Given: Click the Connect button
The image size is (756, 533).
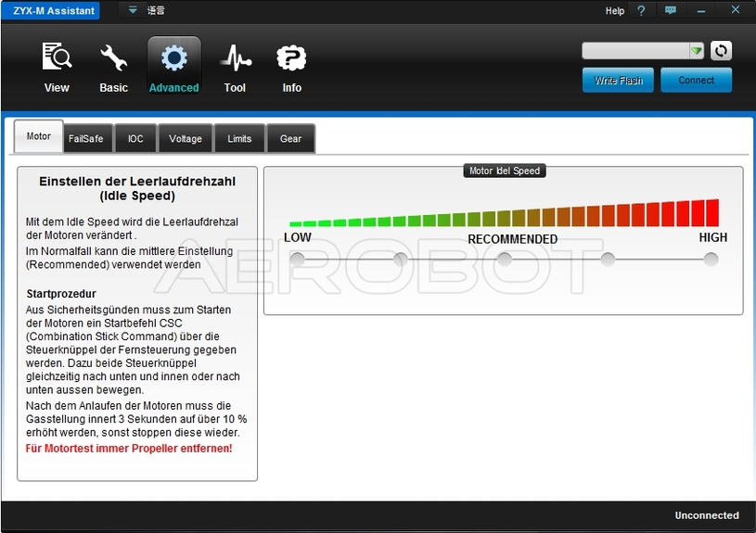Looking at the screenshot, I should pyautogui.click(x=696, y=81).
